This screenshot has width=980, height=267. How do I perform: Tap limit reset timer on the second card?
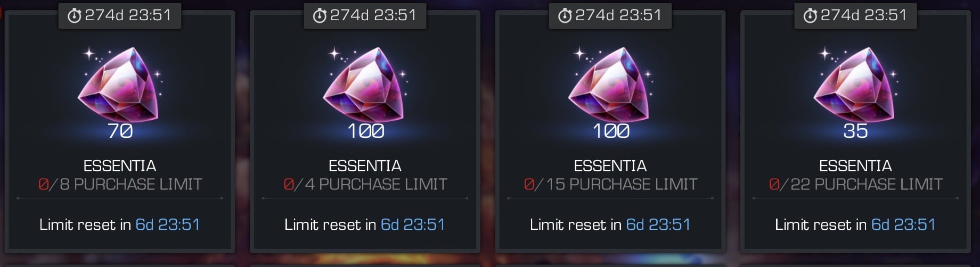(x=413, y=224)
